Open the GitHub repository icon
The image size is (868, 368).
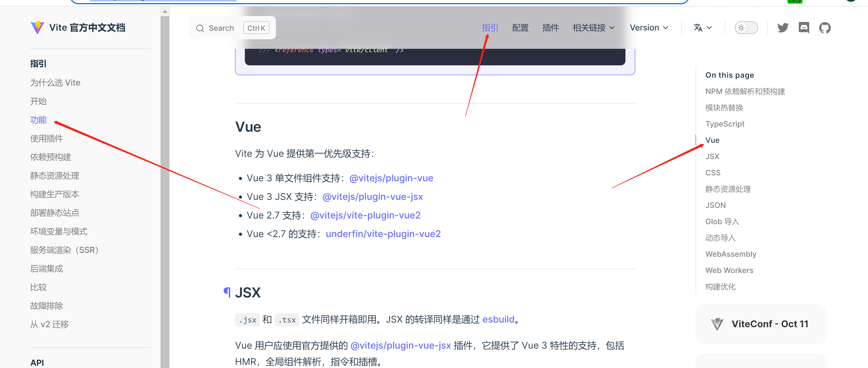click(825, 28)
